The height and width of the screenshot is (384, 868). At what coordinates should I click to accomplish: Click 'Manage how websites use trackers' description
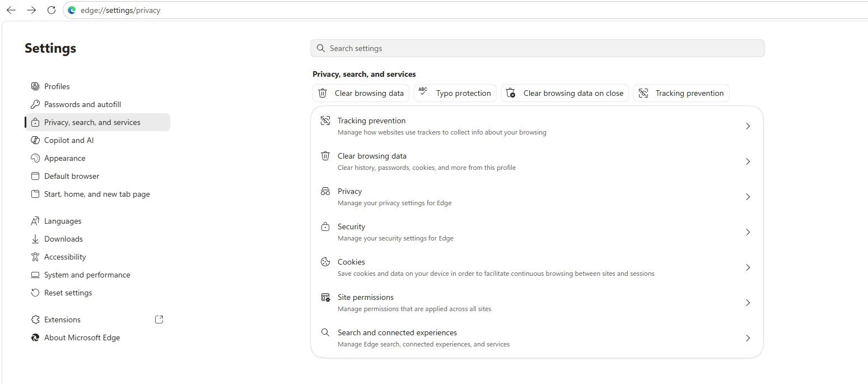(442, 132)
